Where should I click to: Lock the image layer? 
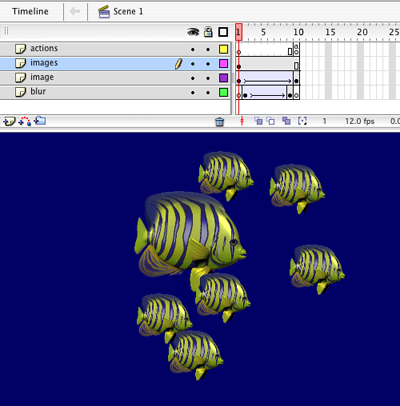pos(208,78)
